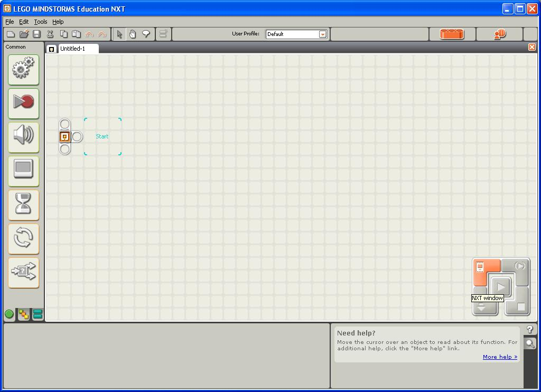The image size is (541, 392).
Task: Activate the Pan hand tool
Action: [x=133, y=34]
